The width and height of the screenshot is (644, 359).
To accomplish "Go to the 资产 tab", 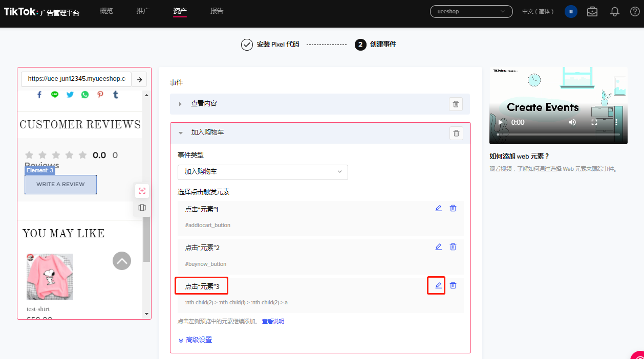I will coord(180,11).
